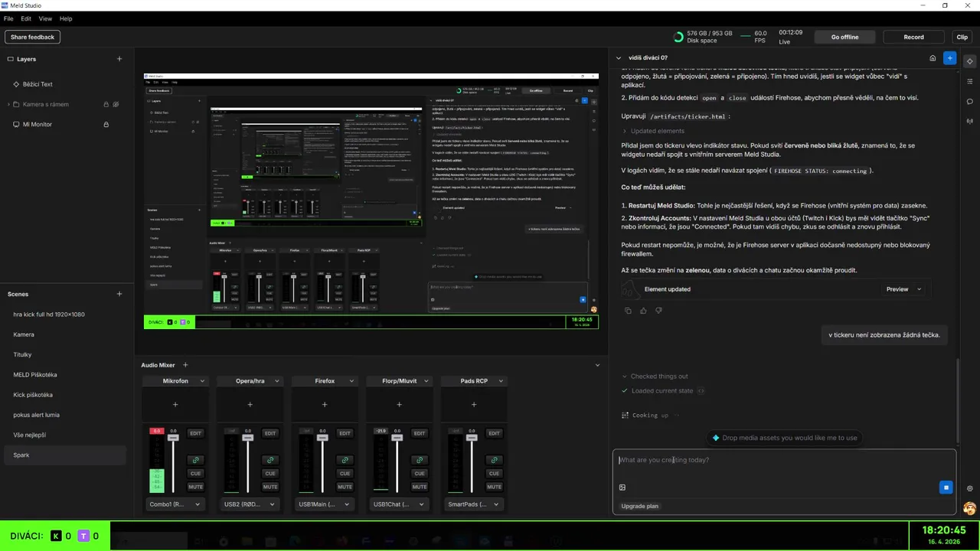980x551 pixels.
Task: Click Go offline button
Action: (845, 37)
